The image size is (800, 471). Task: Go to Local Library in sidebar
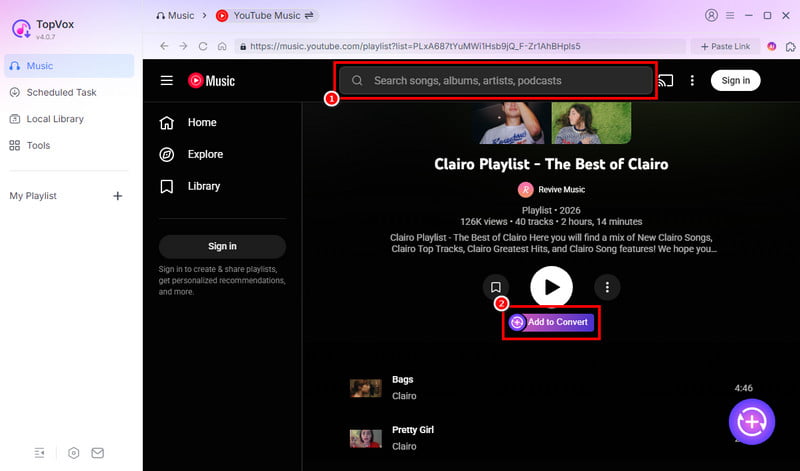click(x=55, y=119)
